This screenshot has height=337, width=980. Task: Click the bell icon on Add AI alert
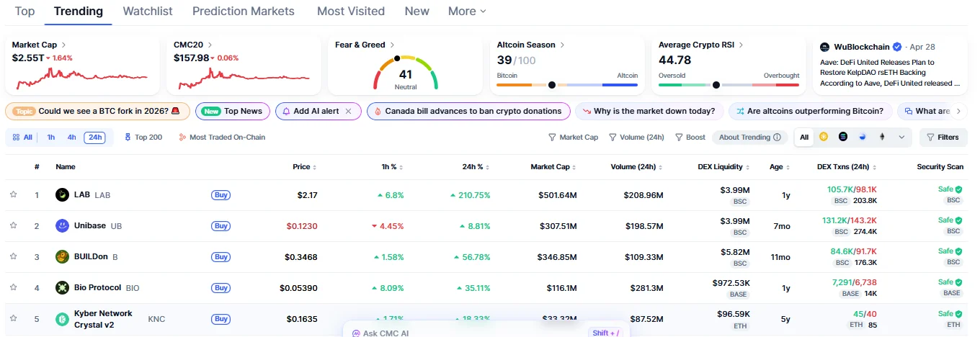point(286,111)
